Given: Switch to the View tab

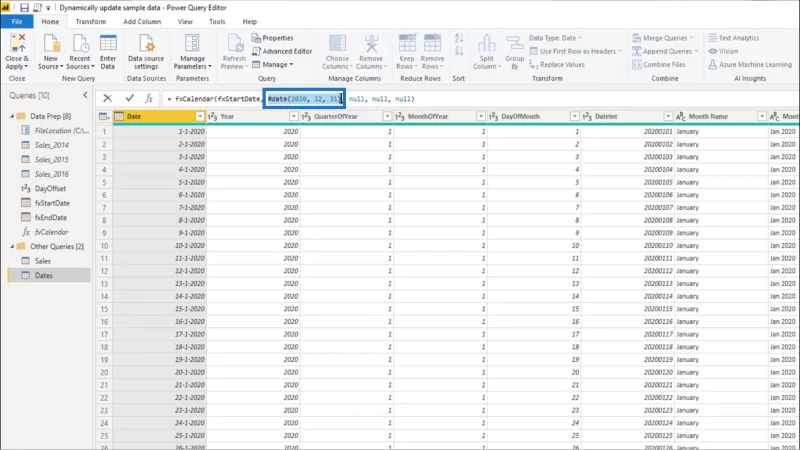Looking at the screenshot, I should 185,21.
